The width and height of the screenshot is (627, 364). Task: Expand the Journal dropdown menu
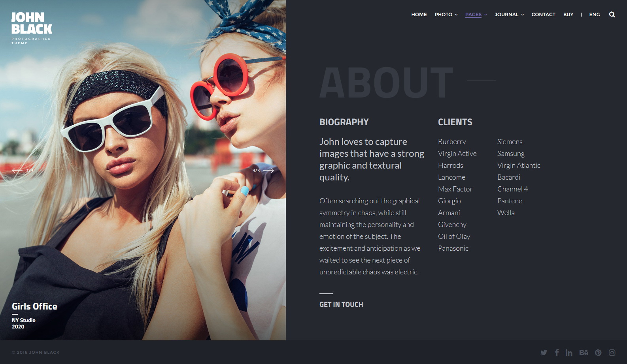point(509,15)
